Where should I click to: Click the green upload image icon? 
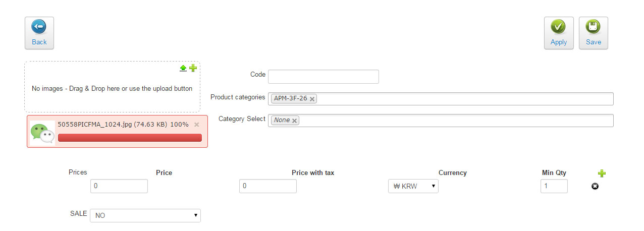(x=183, y=68)
